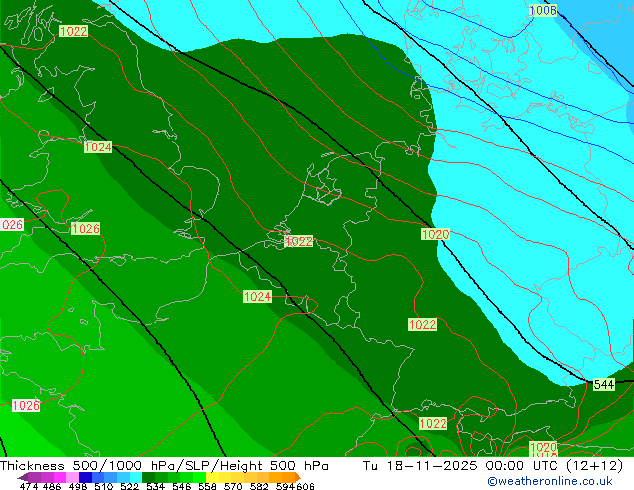Click the 510 legend value

(x=104, y=486)
